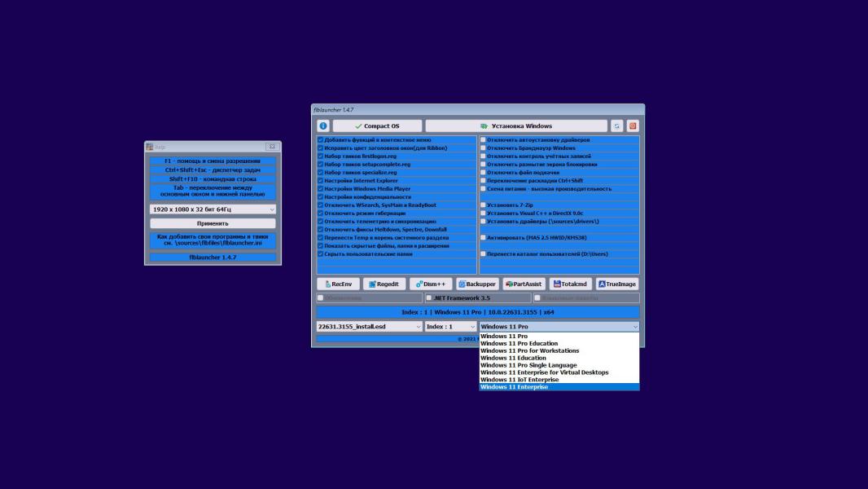This screenshot has height=489, width=868.
Task: Uncheck Настройки Internet Explorer checkbox
Action: point(320,181)
